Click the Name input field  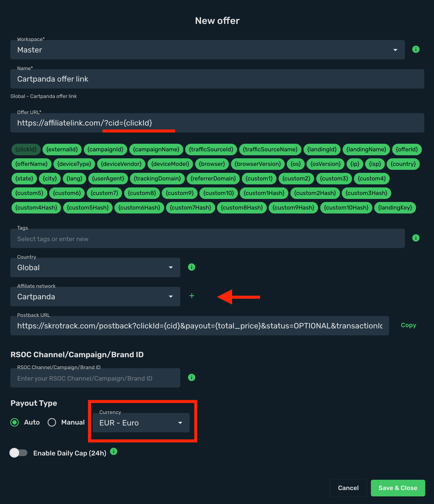coord(217,79)
